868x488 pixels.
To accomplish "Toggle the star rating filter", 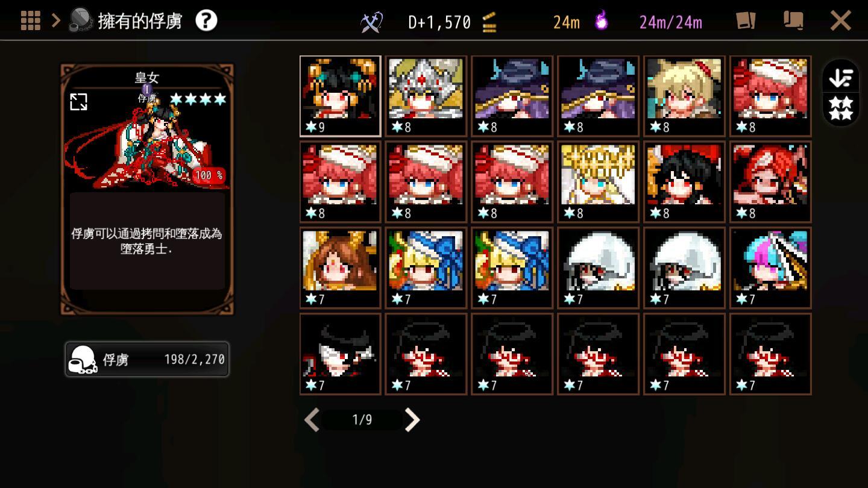I will point(841,107).
